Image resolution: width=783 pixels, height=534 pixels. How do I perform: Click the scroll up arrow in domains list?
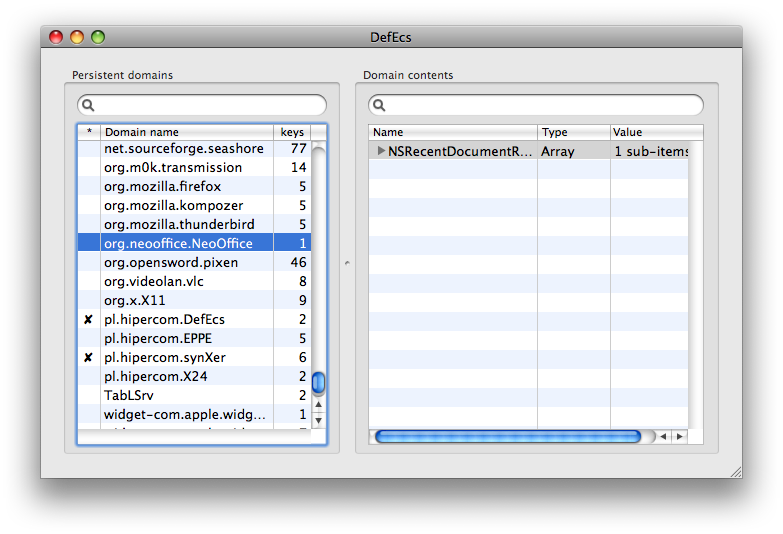pyautogui.click(x=319, y=406)
